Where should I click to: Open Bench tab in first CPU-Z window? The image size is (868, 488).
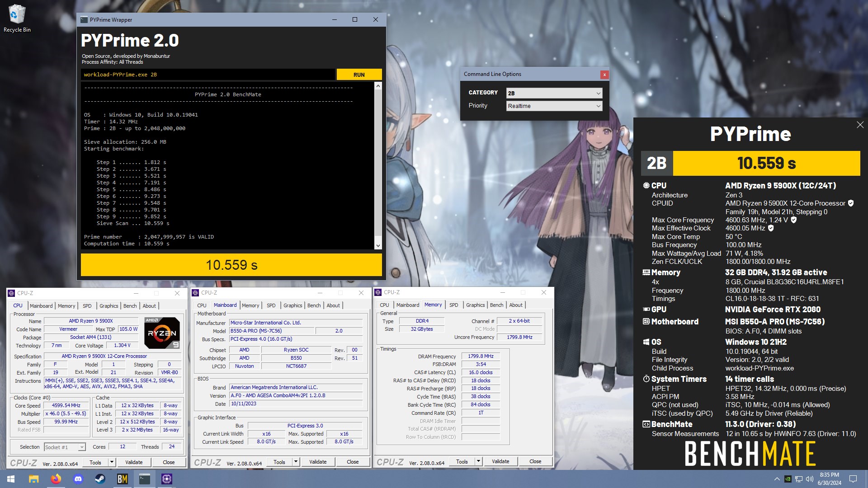(x=130, y=306)
